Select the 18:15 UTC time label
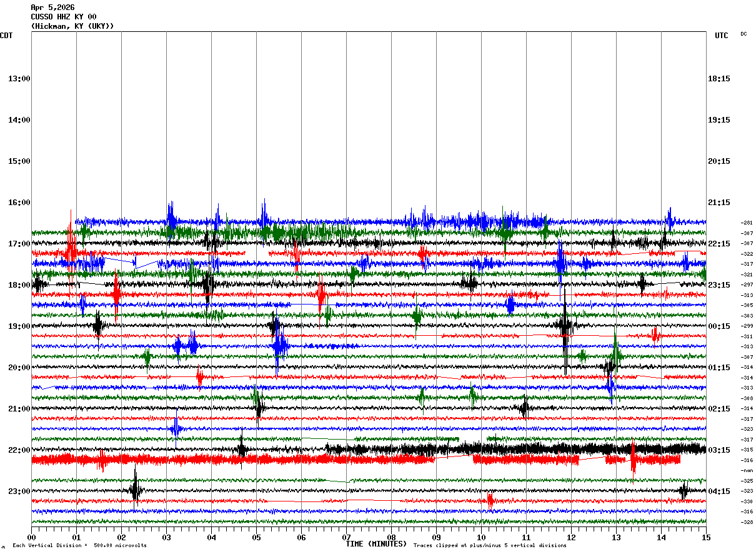This screenshot has width=756, height=554. coord(719,79)
